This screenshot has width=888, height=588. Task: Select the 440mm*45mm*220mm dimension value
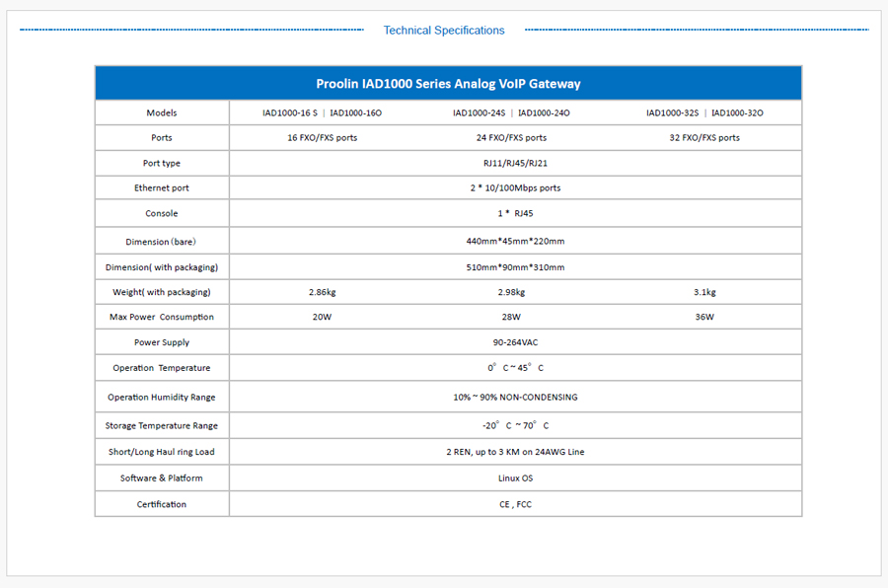point(516,241)
